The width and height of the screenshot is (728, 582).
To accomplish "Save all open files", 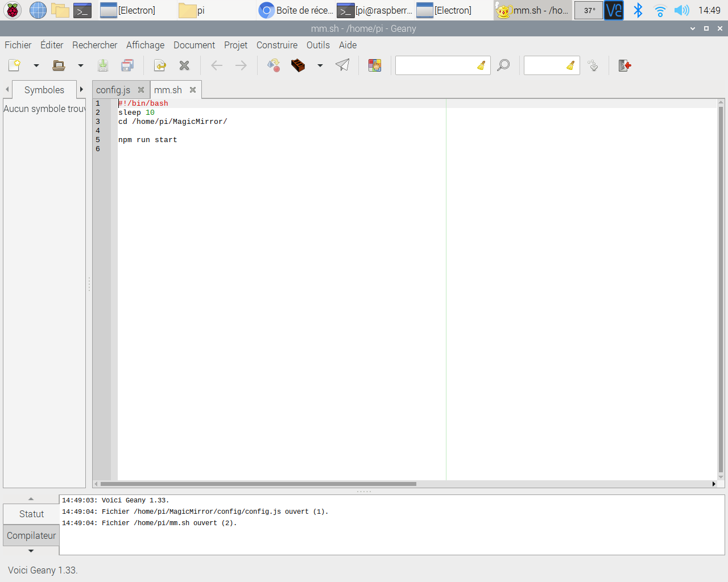I will 127,65.
